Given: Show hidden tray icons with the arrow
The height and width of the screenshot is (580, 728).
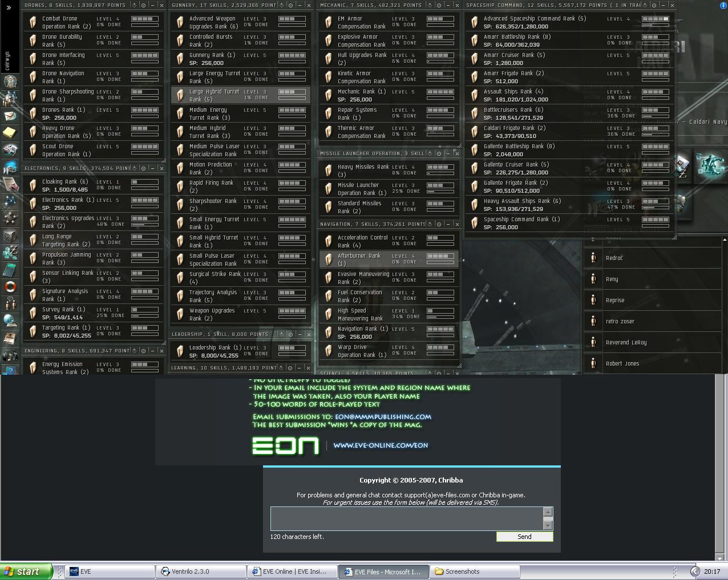Looking at the screenshot, I should coord(694,571).
